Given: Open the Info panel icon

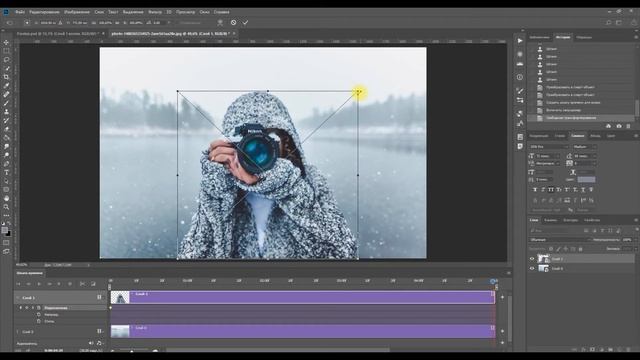Looking at the screenshot, I should tap(520, 77).
